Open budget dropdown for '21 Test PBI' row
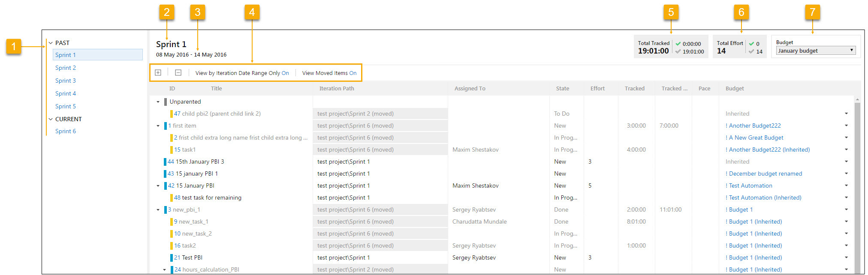868x275 pixels. pos(846,257)
